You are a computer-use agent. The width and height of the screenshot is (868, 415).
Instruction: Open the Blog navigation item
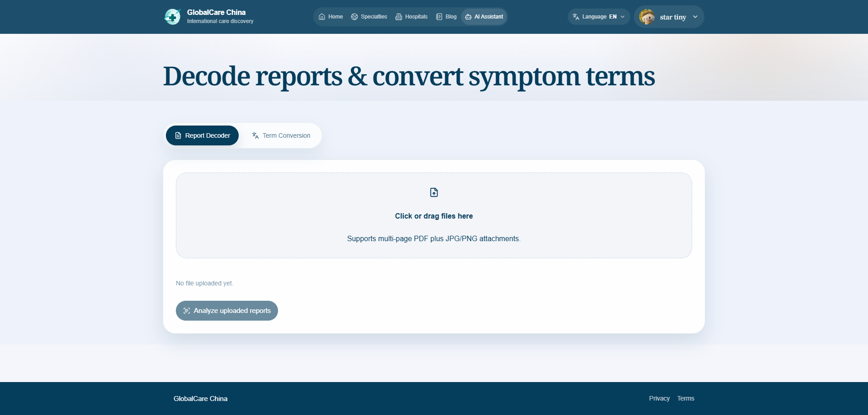(x=446, y=17)
